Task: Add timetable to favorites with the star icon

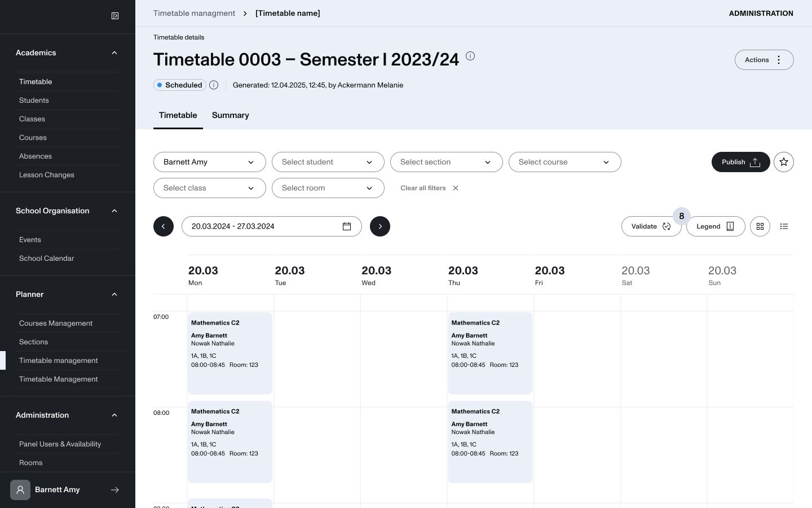Action: click(784, 162)
